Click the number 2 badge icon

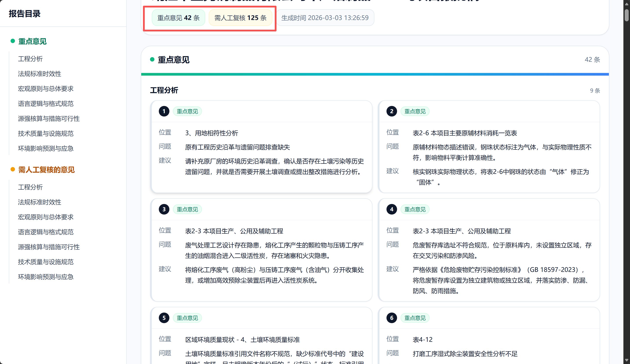[x=392, y=111]
